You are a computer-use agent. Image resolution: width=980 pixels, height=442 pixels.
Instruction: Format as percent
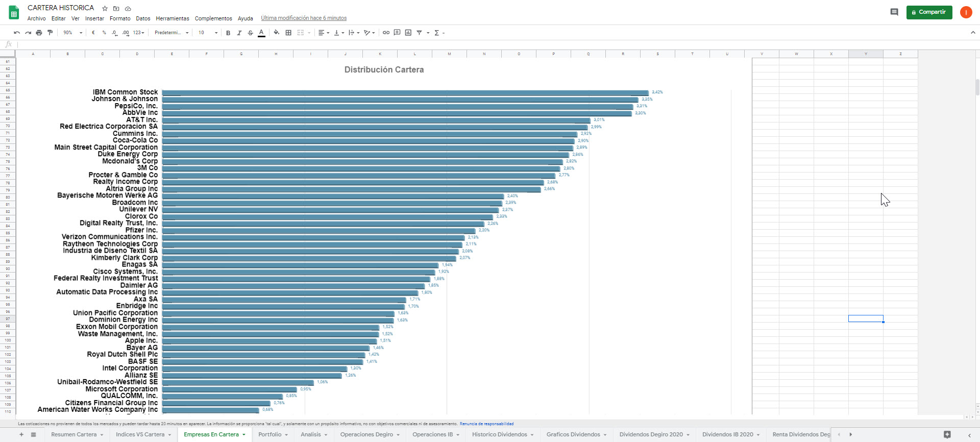tap(104, 33)
